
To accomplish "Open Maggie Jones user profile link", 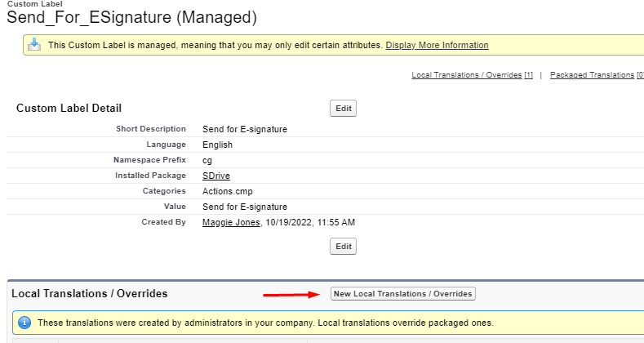I will click(x=232, y=222).
